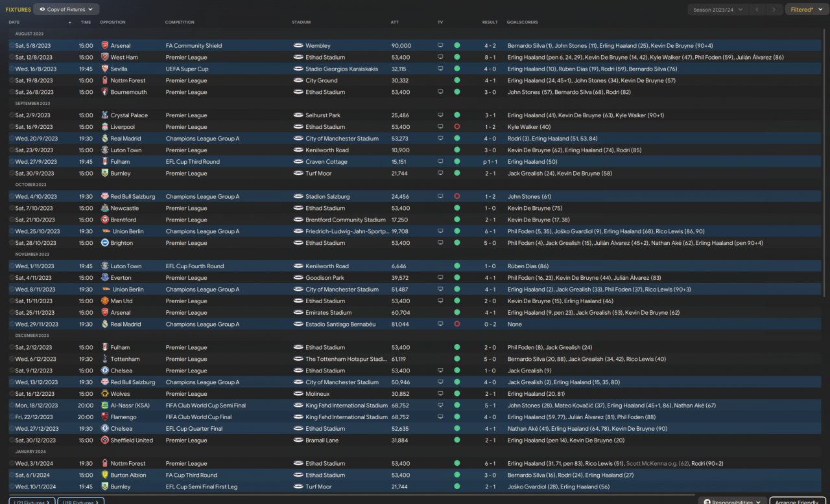Sort fixtures by the Competition column header
The image size is (830, 504).
[180, 23]
